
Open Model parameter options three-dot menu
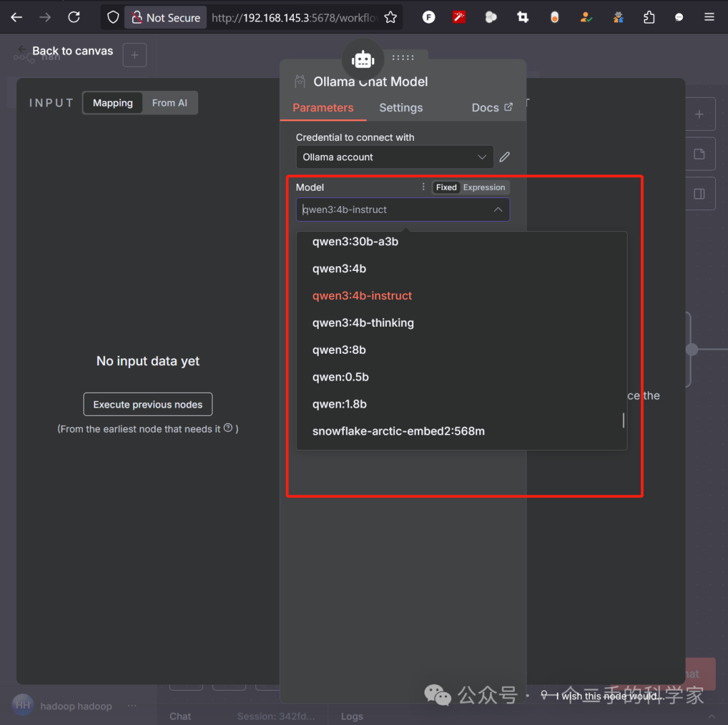coord(423,187)
